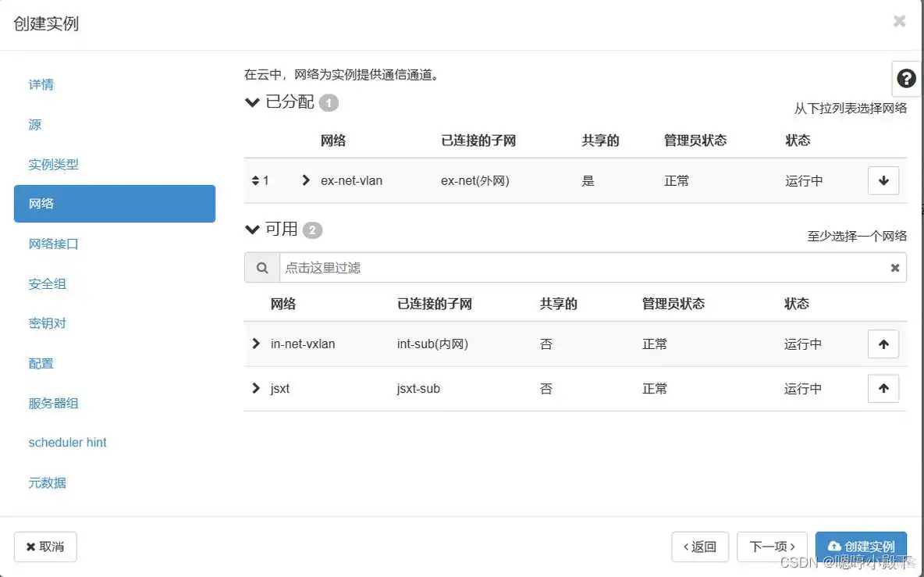This screenshot has width=924, height=577.
Task: Expand details of the in-net-vxlan network
Action: (255, 344)
